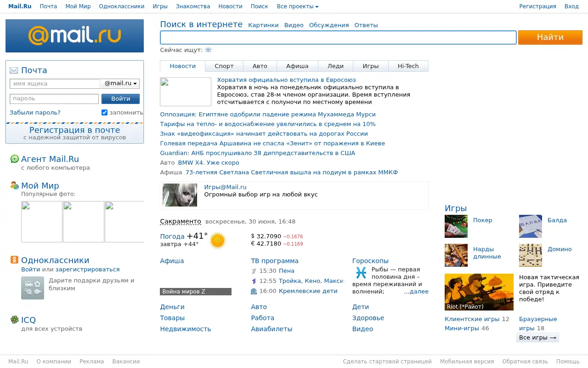Open the Авиабилеты link
Screen dimensions: 588x368
pyautogui.click(x=271, y=329)
